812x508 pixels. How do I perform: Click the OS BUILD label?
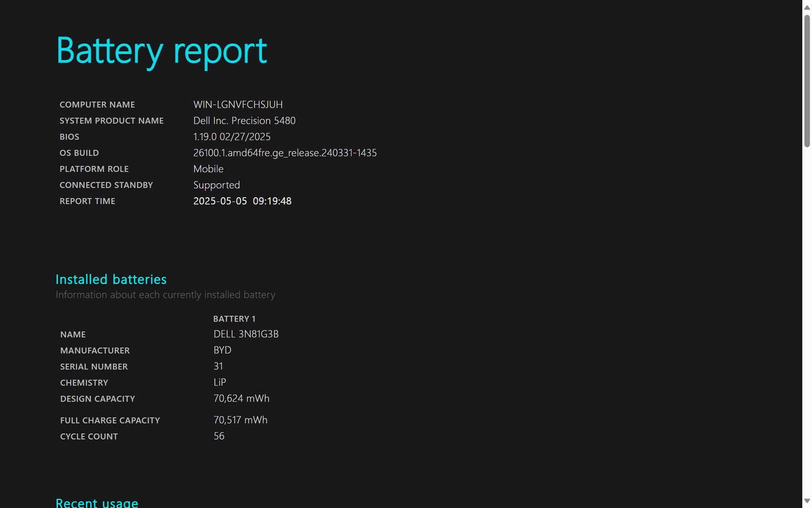coord(79,153)
